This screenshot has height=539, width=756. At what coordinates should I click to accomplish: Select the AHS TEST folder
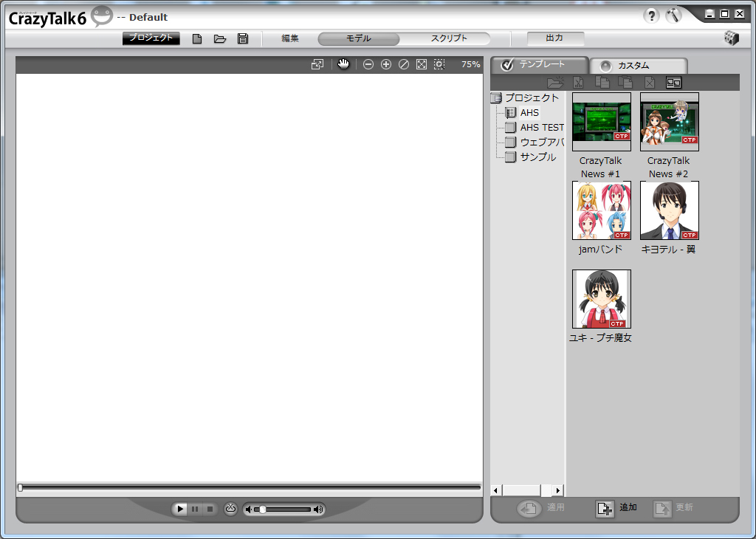[541, 127]
